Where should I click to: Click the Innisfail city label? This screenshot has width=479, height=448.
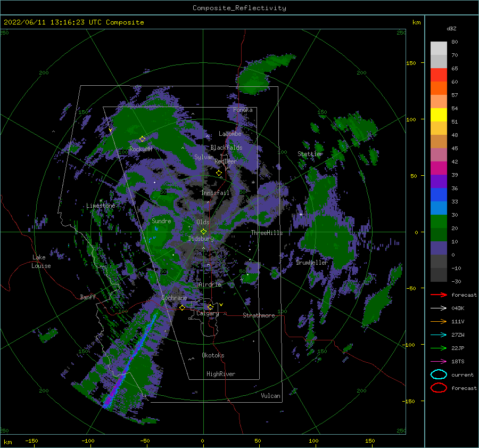[x=215, y=193]
